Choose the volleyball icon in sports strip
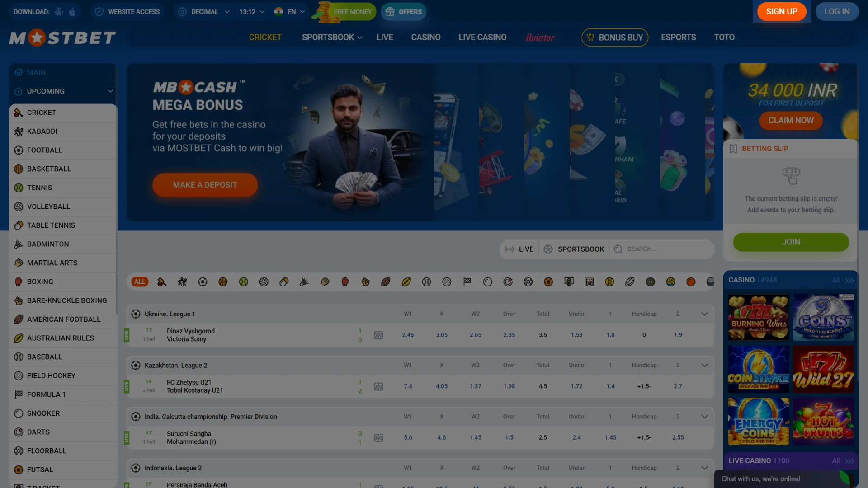The width and height of the screenshot is (868, 488). 264,282
